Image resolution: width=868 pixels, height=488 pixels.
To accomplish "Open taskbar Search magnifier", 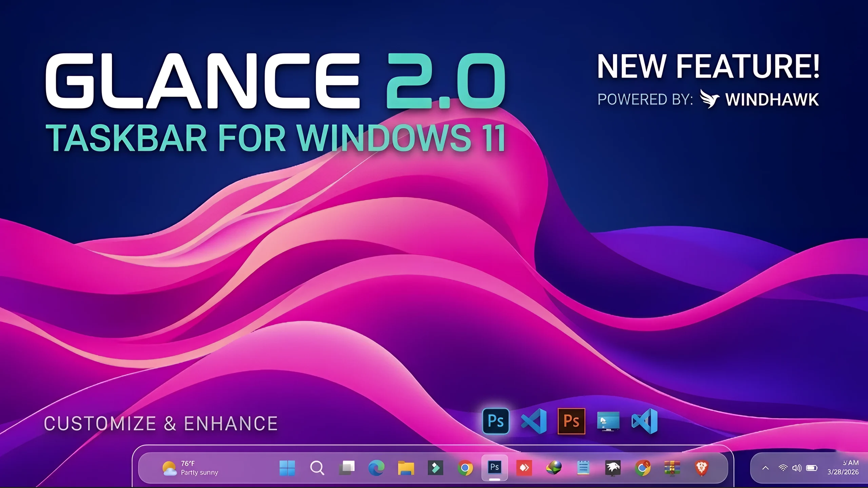I will point(317,468).
